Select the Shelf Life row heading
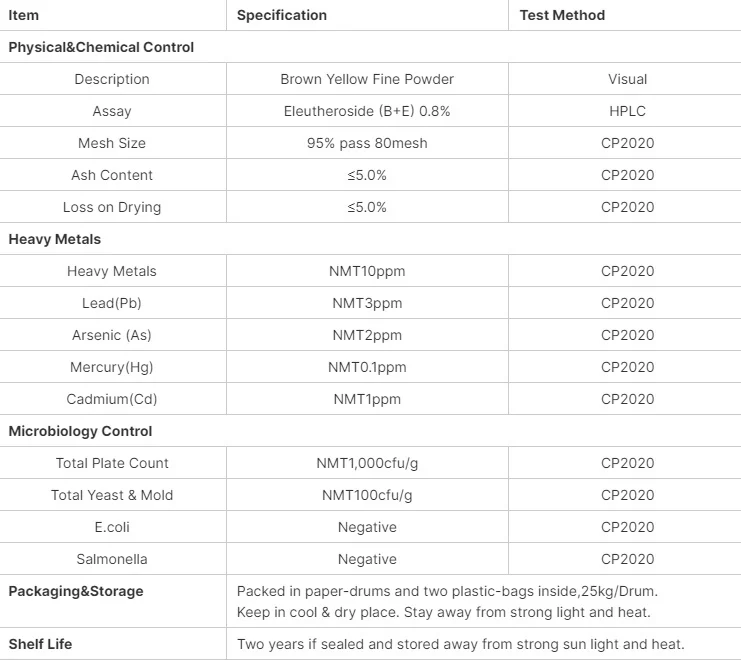 pyautogui.click(x=40, y=643)
